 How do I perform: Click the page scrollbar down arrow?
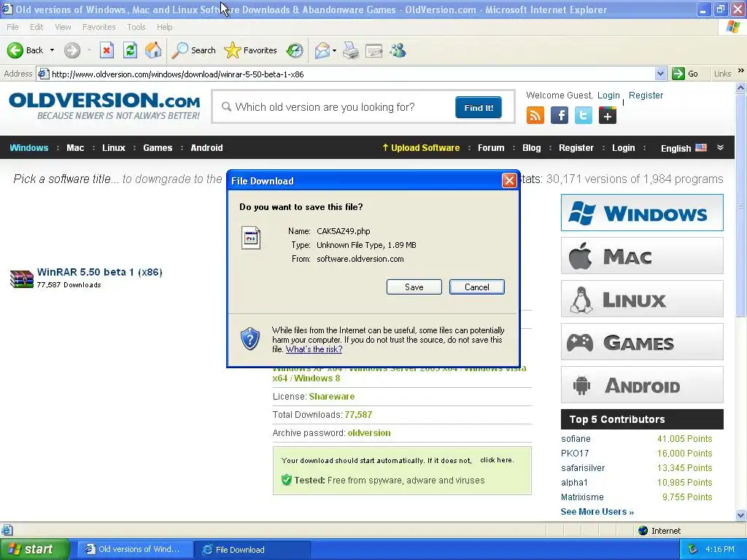[x=740, y=516]
